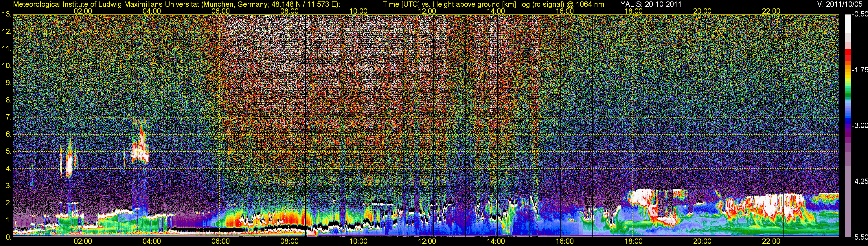Click the 12:00 label on the bottom time axis
This screenshot has width=868, height=246.
coord(427,241)
